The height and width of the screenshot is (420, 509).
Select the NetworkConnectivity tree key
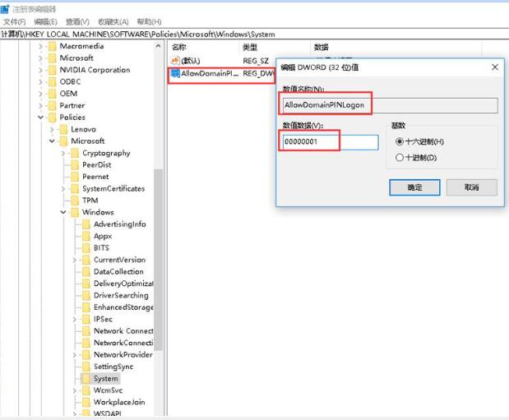[123, 343]
